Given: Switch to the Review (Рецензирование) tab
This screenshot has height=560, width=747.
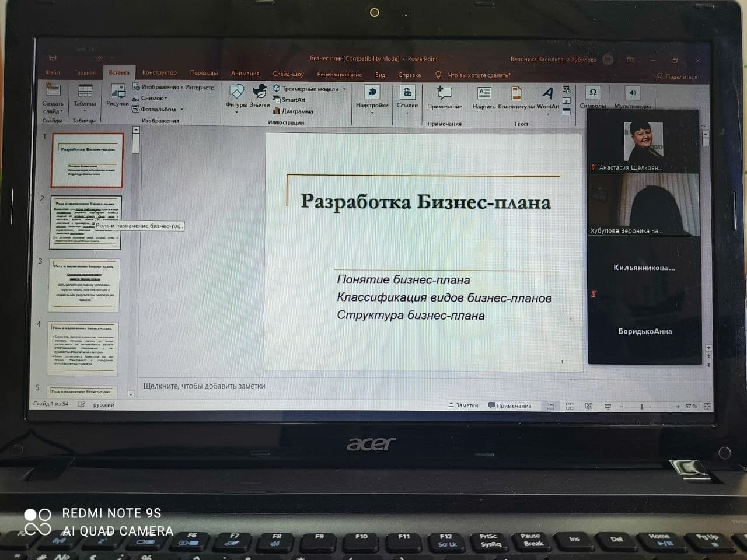Looking at the screenshot, I should click(340, 75).
